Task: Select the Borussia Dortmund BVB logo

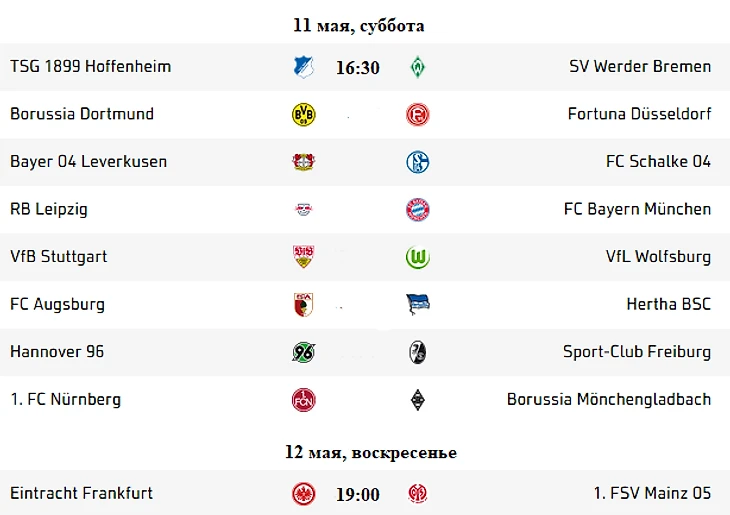Action: (x=303, y=114)
